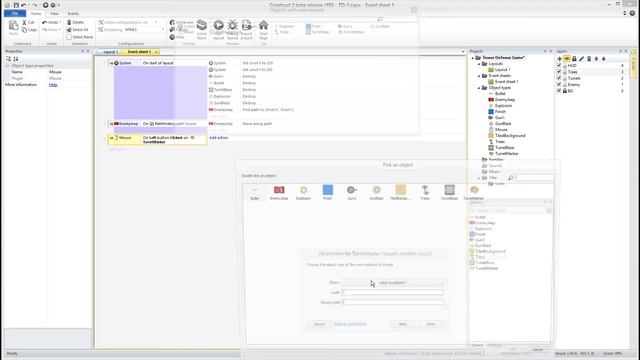Toggle visibility checkbox of BG layer
640x360 pixels.
559,91
